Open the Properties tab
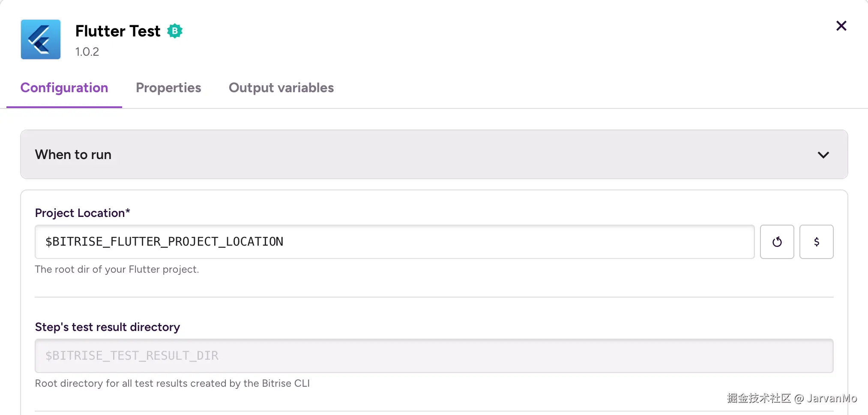The image size is (868, 415). 168,88
